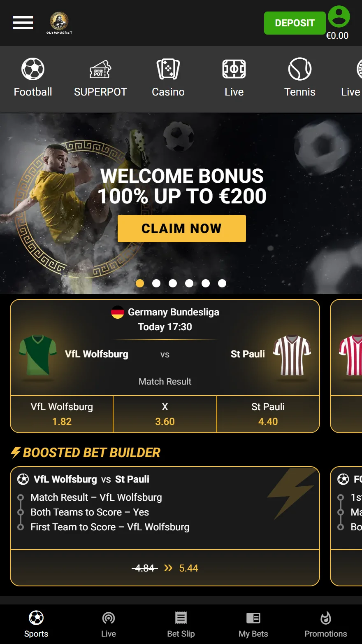Open the Promotions tab
This screenshot has width=362, height=644.
point(326,624)
